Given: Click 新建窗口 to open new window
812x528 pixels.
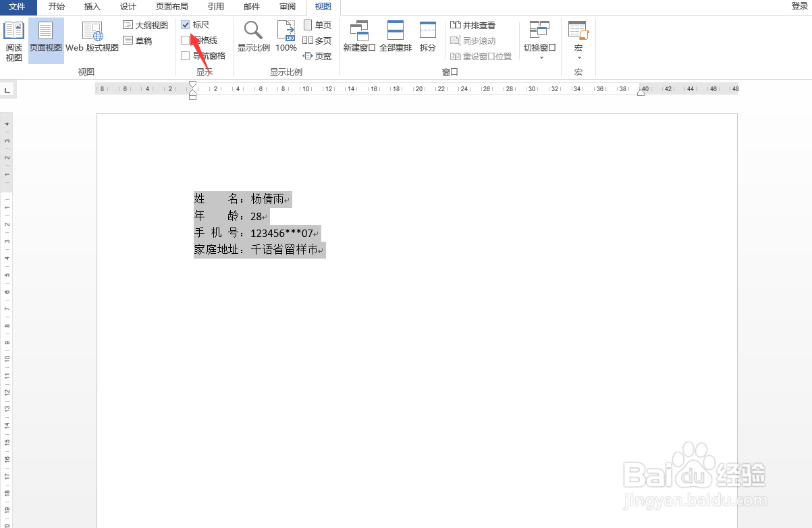Looking at the screenshot, I should point(359,39).
